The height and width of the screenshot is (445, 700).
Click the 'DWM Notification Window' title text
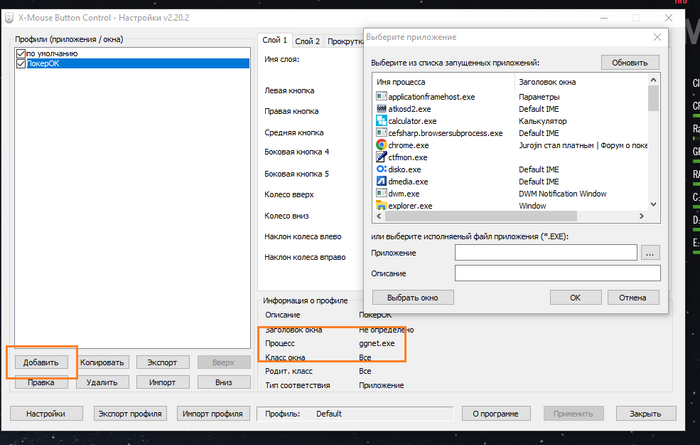tap(562, 194)
